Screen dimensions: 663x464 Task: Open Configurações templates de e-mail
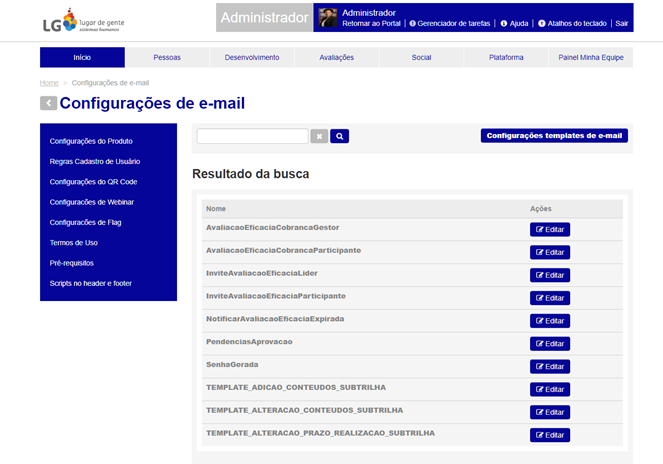554,136
